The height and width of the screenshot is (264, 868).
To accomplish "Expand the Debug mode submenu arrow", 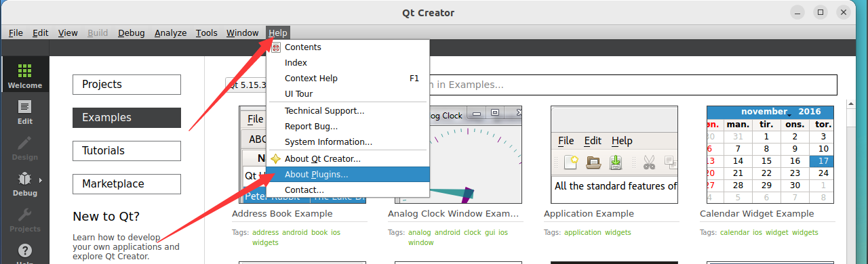I will [x=40, y=180].
